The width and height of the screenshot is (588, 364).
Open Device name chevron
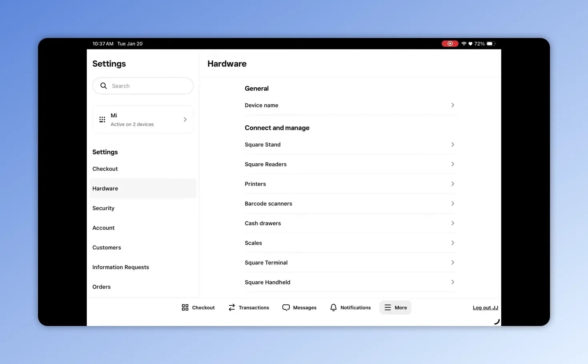[452, 105]
